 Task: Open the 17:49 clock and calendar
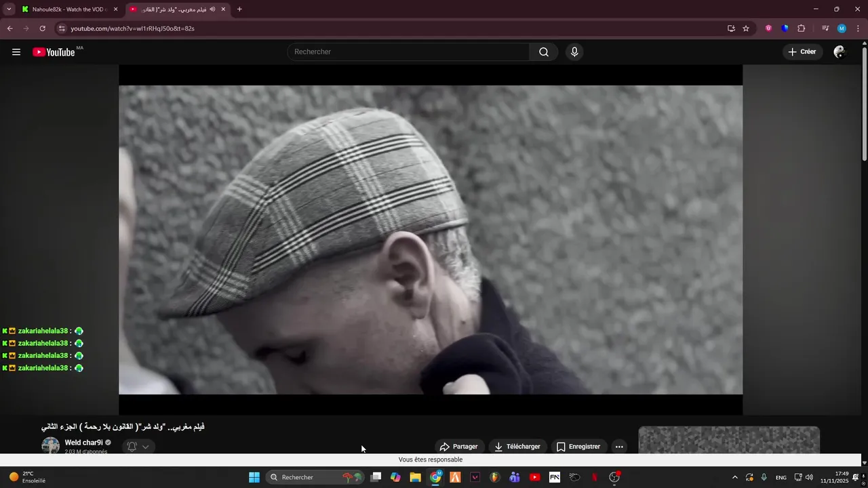835,477
